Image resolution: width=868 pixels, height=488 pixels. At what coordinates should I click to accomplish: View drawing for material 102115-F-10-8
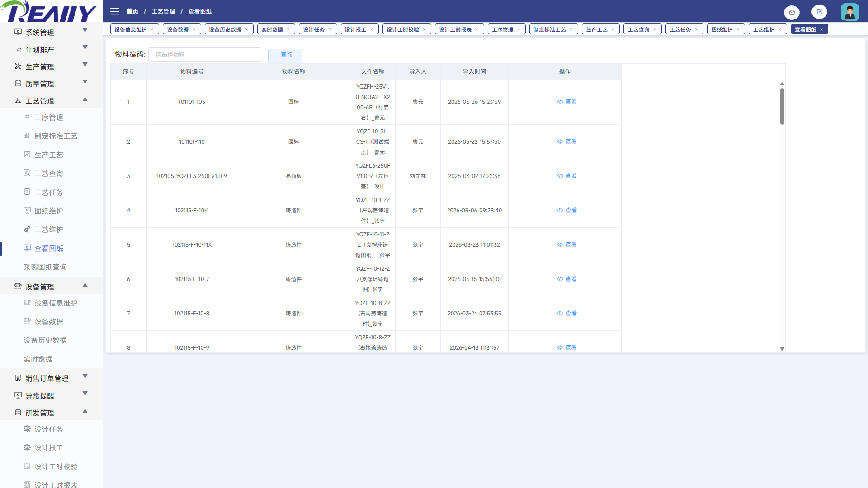[x=567, y=314]
